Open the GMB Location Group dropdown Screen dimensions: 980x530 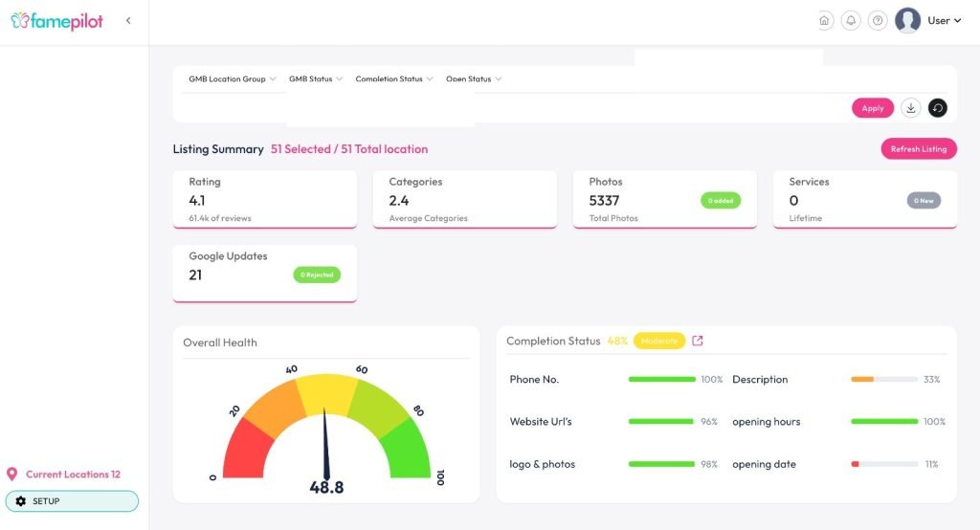pyautogui.click(x=232, y=78)
